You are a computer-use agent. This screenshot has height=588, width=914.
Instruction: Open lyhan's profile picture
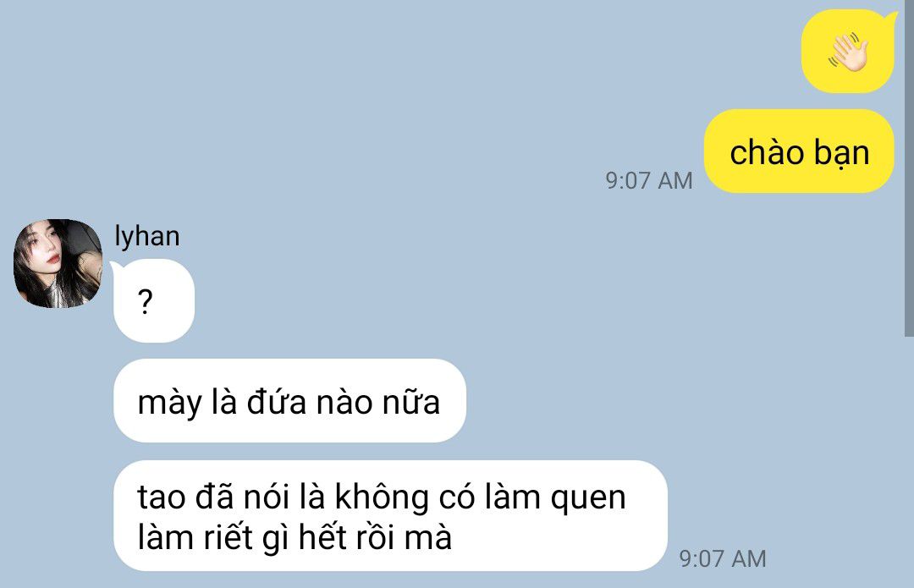(x=58, y=263)
